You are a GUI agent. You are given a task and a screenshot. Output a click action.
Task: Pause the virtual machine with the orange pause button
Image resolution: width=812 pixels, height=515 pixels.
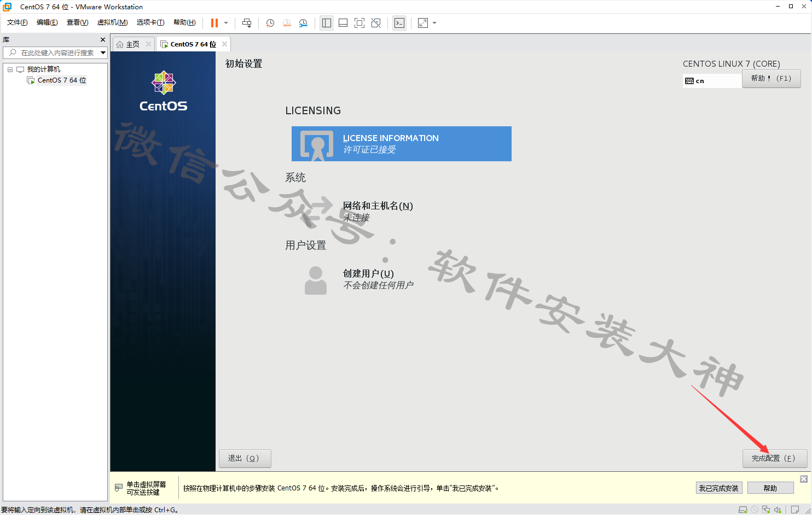[214, 23]
